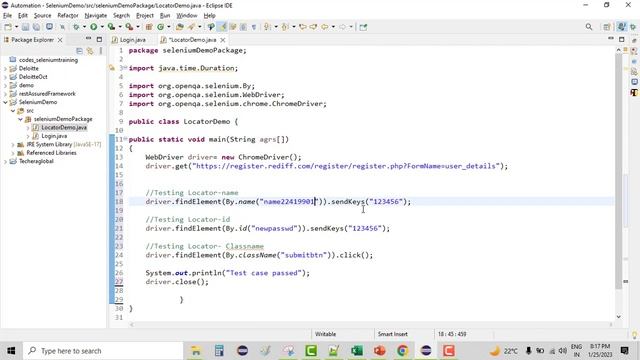This screenshot has width=640, height=360.
Task: Close the LocatorDemo.java editor tab
Action: (223, 40)
